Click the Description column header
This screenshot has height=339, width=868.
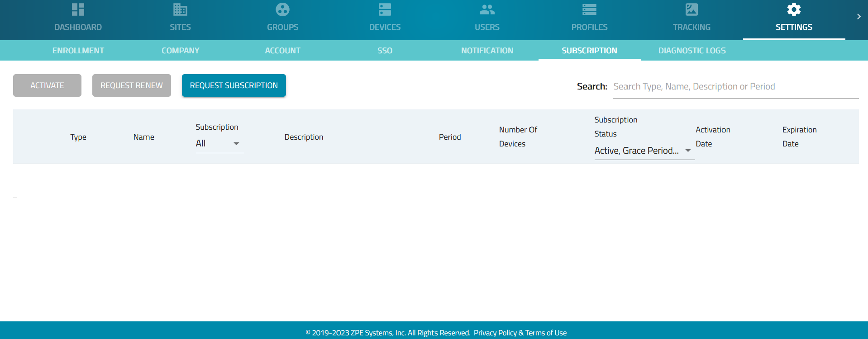pyautogui.click(x=304, y=137)
